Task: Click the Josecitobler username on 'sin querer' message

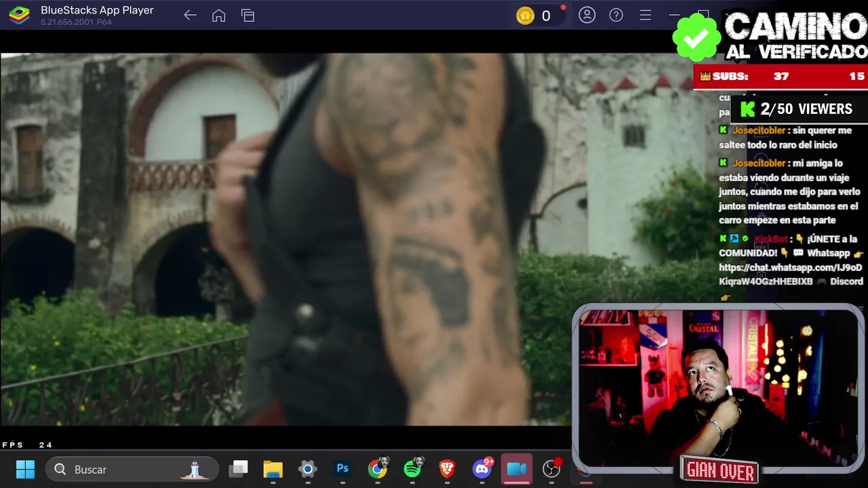Action: click(x=759, y=130)
